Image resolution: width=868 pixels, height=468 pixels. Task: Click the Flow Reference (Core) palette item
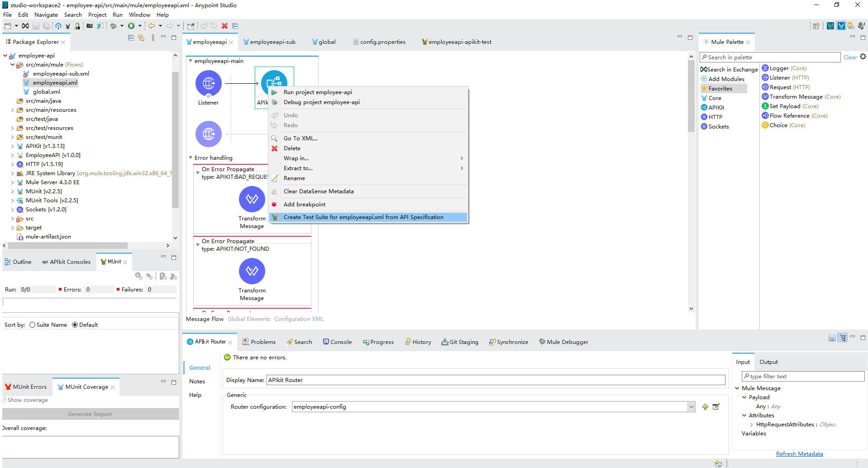tap(795, 116)
